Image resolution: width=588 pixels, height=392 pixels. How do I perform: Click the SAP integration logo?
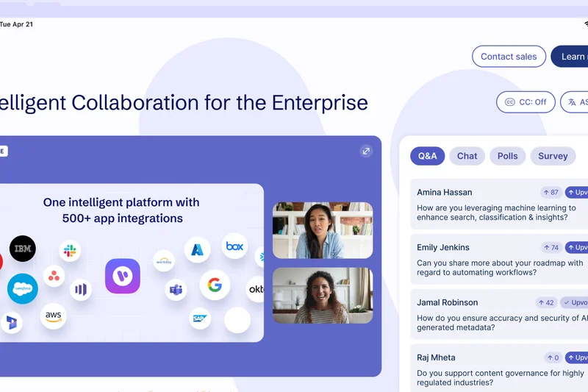click(x=198, y=318)
